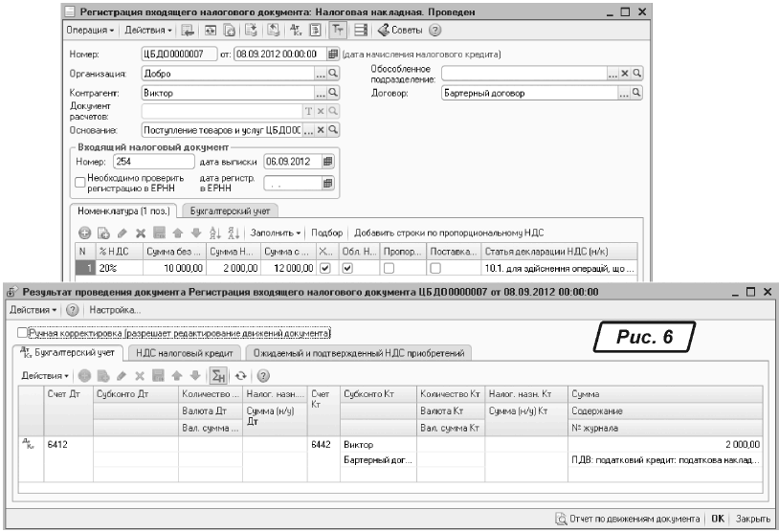Add new row in Номенклатура table
The image size is (779, 532).
point(84,233)
